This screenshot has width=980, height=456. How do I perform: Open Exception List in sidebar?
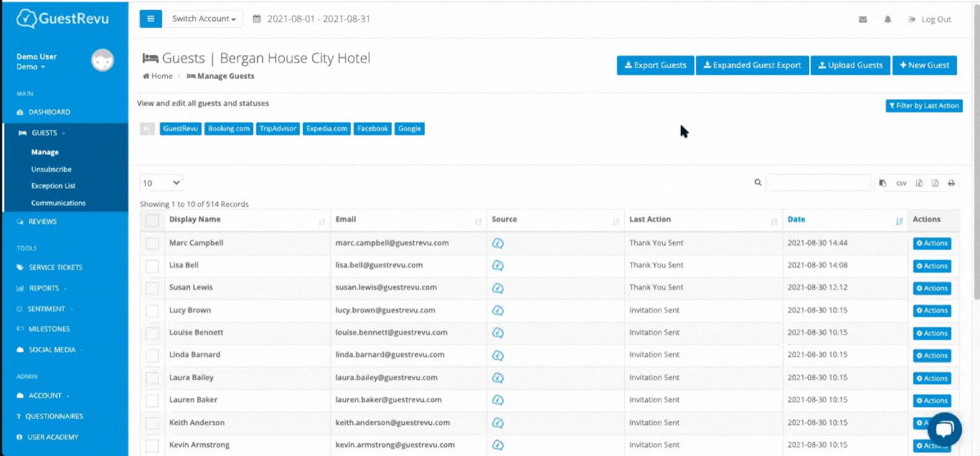tap(53, 186)
